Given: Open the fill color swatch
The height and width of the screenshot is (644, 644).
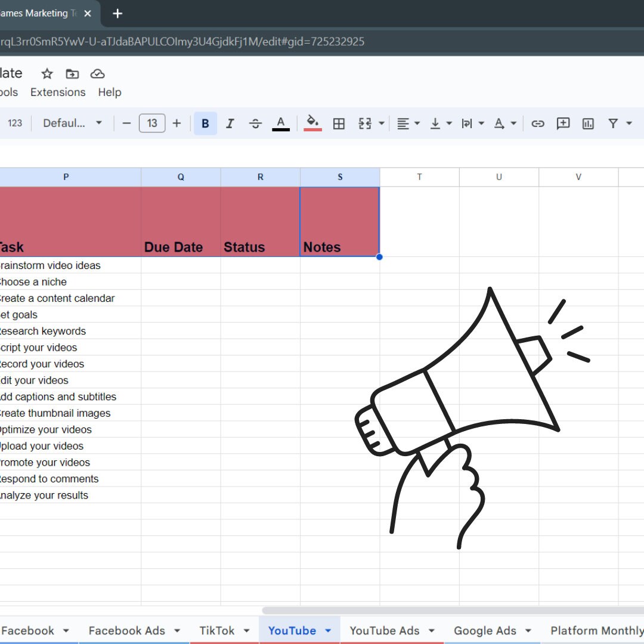Looking at the screenshot, I should [312, 123].
